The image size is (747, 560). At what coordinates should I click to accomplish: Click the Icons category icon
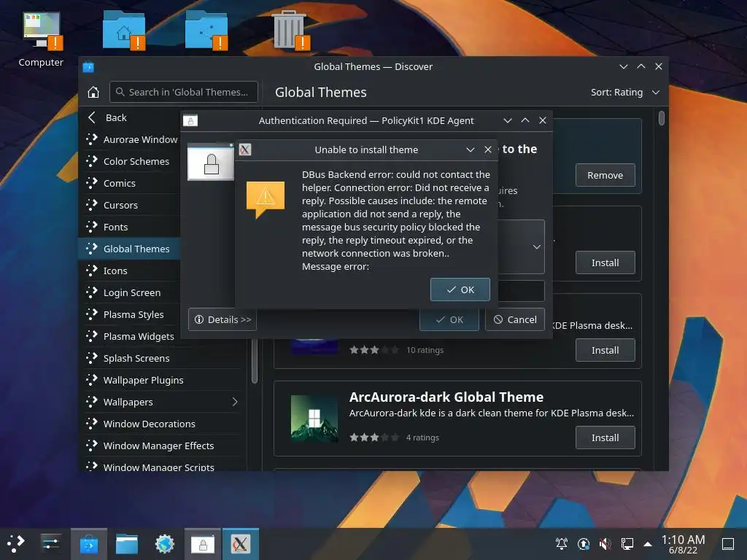91,271
